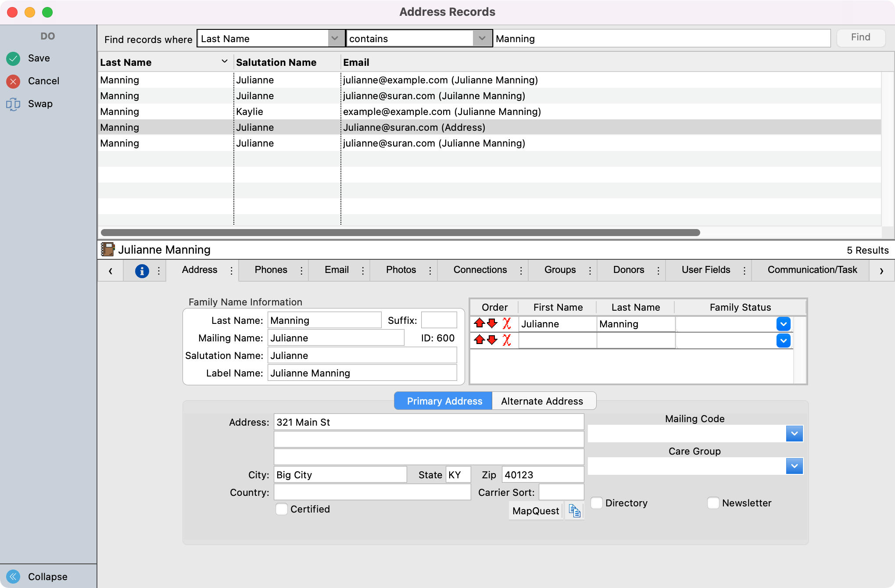895x588 pixels.
Task: Enable the Certified checkbox
Action: pyautogui.click(x=282, y=509)
